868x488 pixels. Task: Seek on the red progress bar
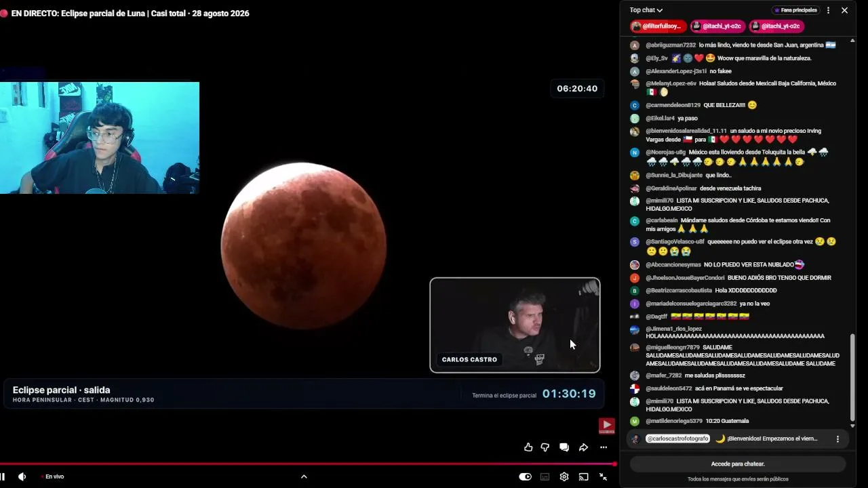click(308, 464)
